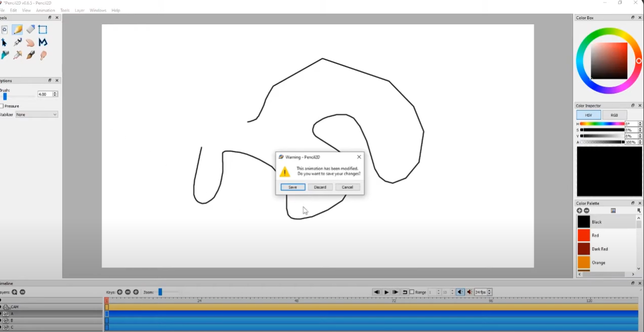Screen dimensions: 644x332
Task: Select the Polyline tool
Action: tap(43, 42)
